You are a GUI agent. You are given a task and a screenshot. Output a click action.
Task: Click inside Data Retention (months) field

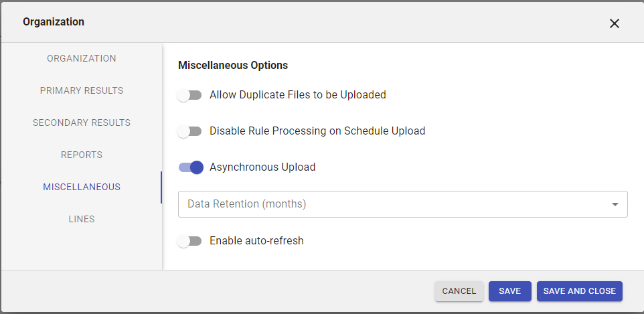[388, 204]
